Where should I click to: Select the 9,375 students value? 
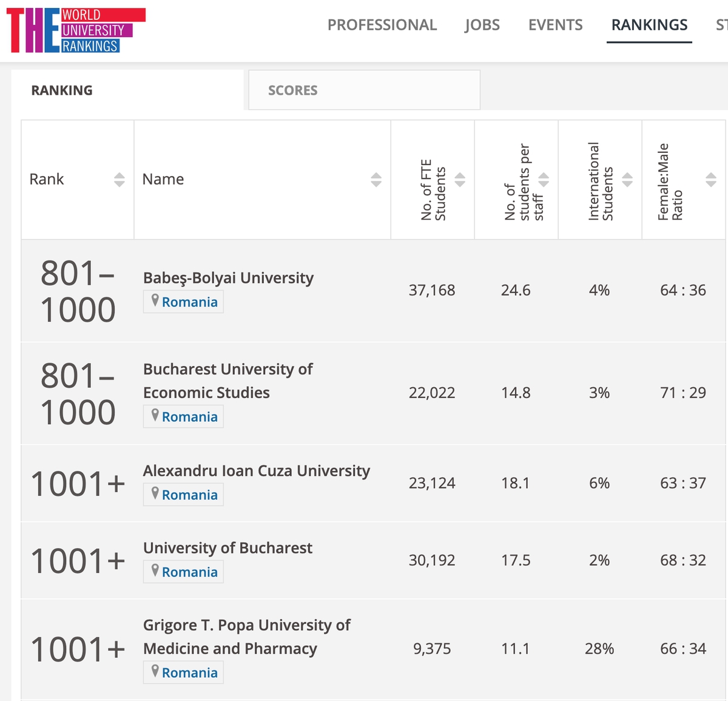(432, 649)
